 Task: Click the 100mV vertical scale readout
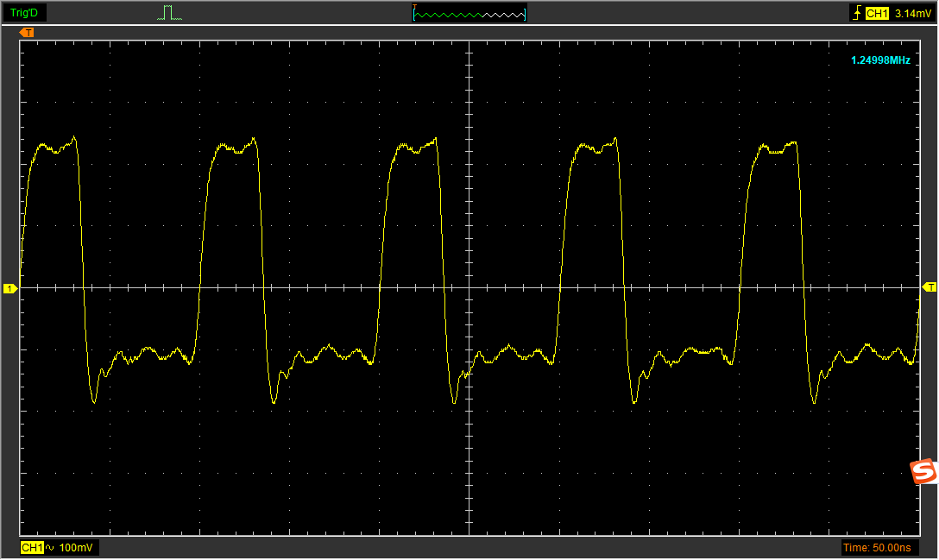coord(78,548)
